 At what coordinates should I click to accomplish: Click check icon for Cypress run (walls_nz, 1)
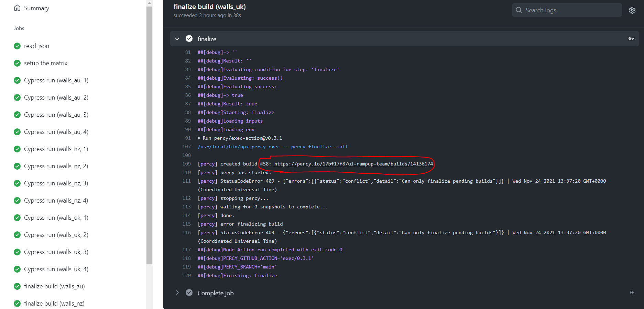pyautogui.click(x=17, y=149)
